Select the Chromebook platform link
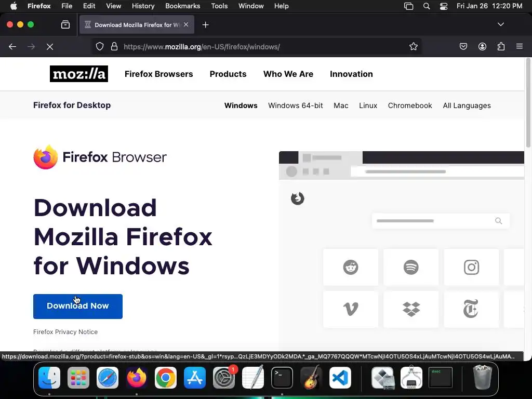This screenshot has width=532, height=399. [410, 105]
